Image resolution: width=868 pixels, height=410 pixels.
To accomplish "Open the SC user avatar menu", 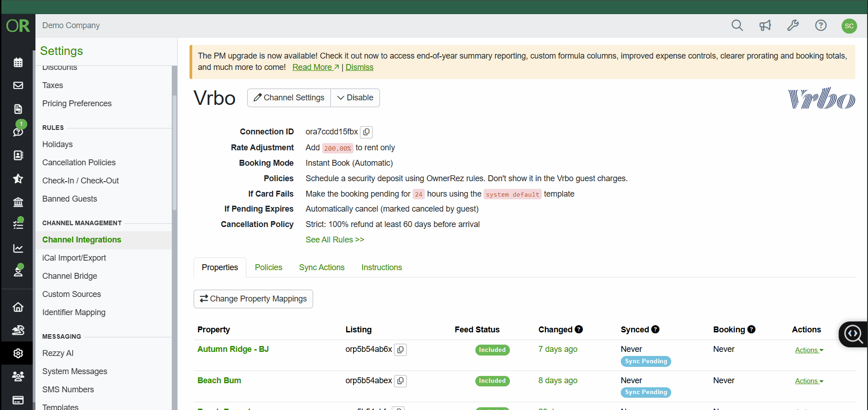I will coord(848,26).
